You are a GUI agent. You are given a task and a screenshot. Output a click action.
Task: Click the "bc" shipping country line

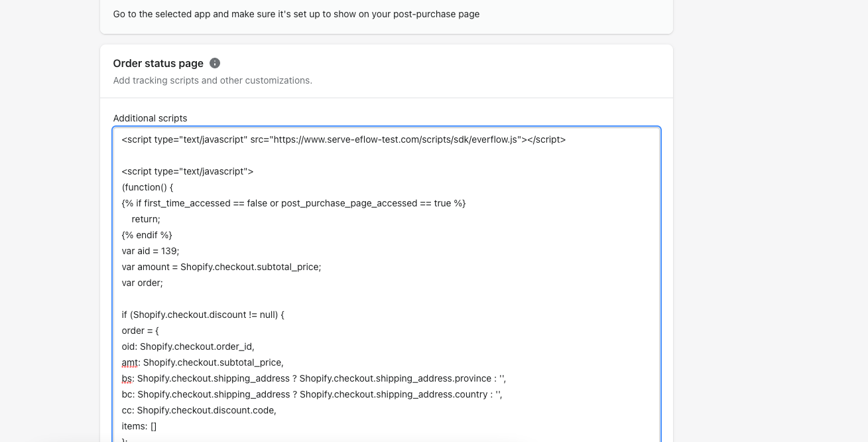(312, 394)
